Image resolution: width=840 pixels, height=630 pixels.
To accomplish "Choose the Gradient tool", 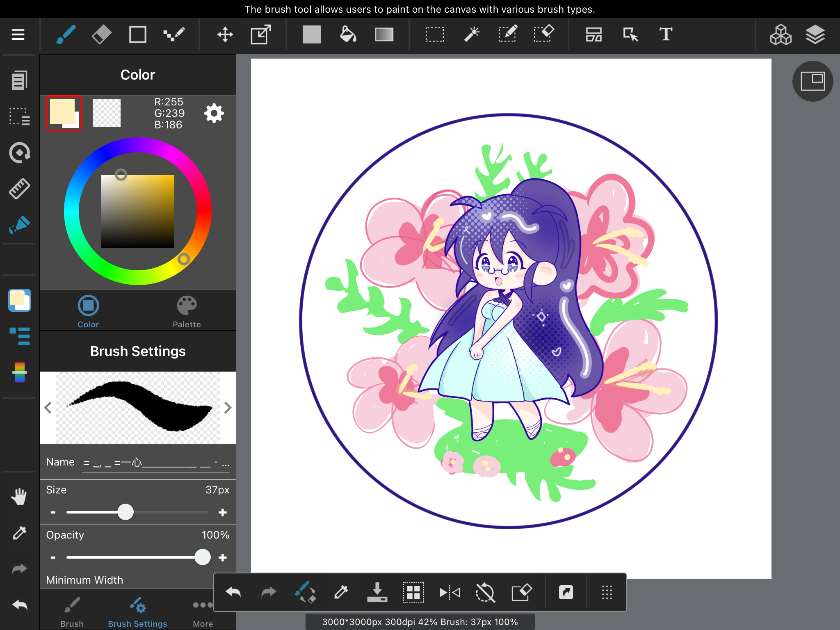I will click(384, 34).
